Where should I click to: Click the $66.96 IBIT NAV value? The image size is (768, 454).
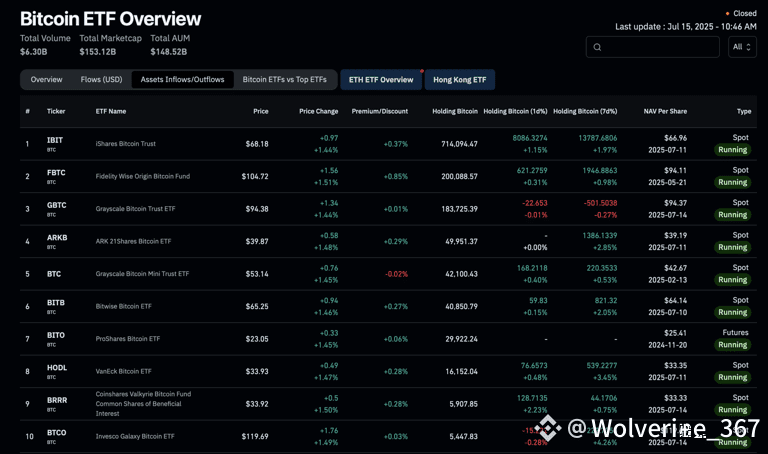(675, 138)
